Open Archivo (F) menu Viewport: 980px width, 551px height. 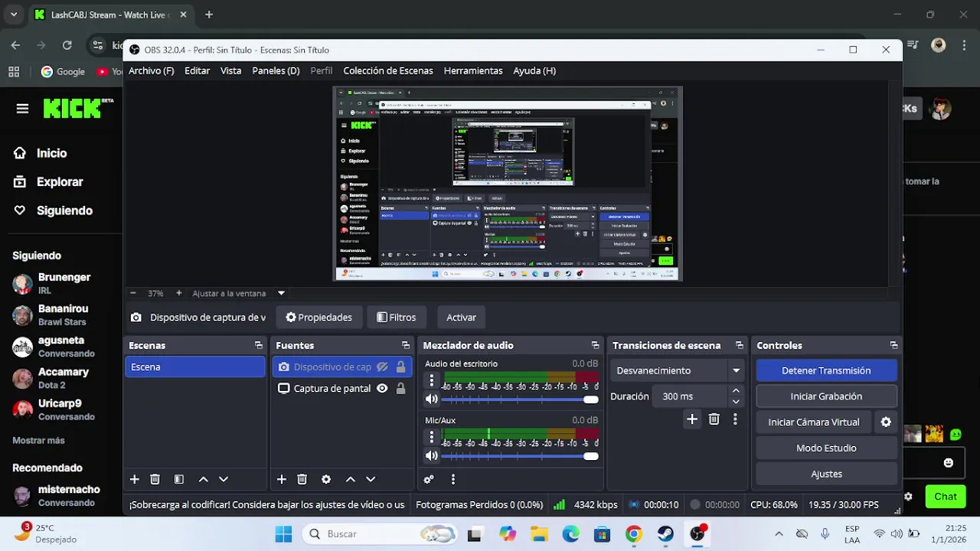pyautogui.click(x=151, y=70)
